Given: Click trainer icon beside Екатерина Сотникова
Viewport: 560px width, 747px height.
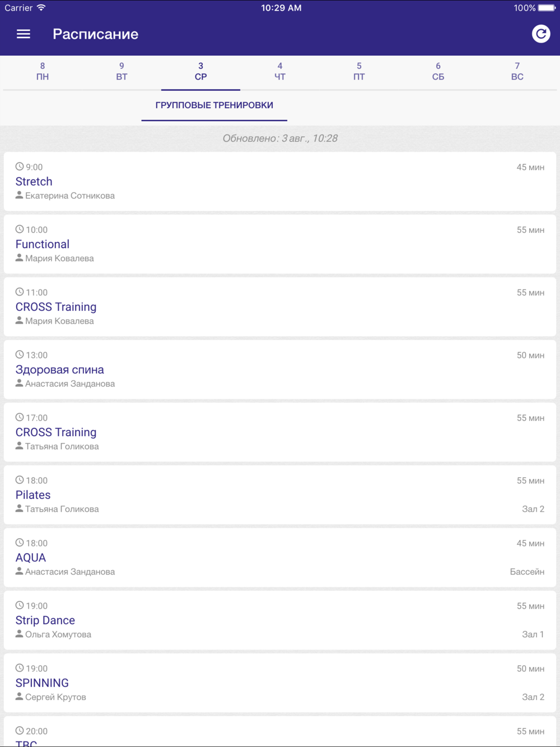Looking at the screenshot, I should point(19,195).
